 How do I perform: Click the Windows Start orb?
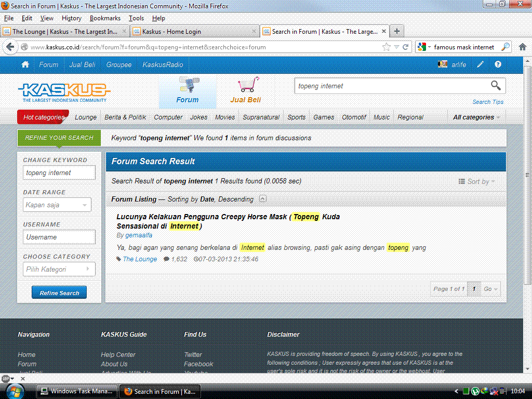(15, 391)
